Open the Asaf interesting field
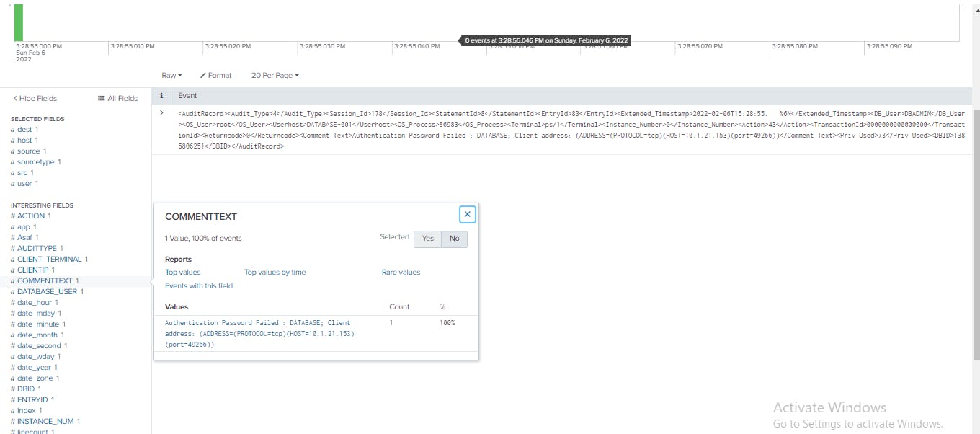The height and width of the screenshot is (434, 980). pos(24,238)
